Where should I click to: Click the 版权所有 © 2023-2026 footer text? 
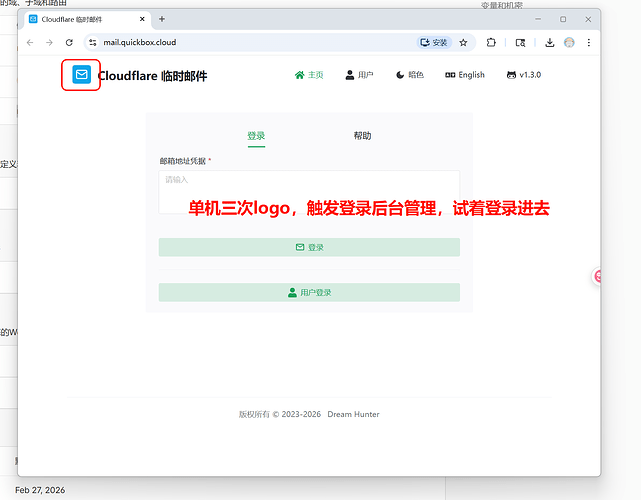[x=280, y=414]
